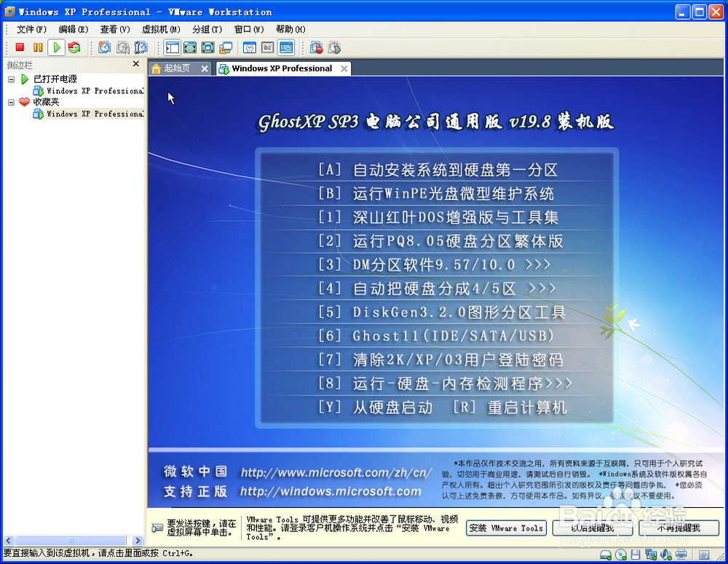Image resolution: width=728 pixels, height=564 pixels.
Task: Click the record execution icon
Action: [317, 47]
